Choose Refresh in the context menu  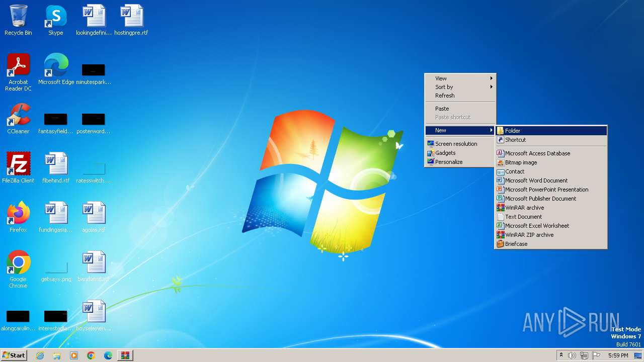(x=460, y=96)
